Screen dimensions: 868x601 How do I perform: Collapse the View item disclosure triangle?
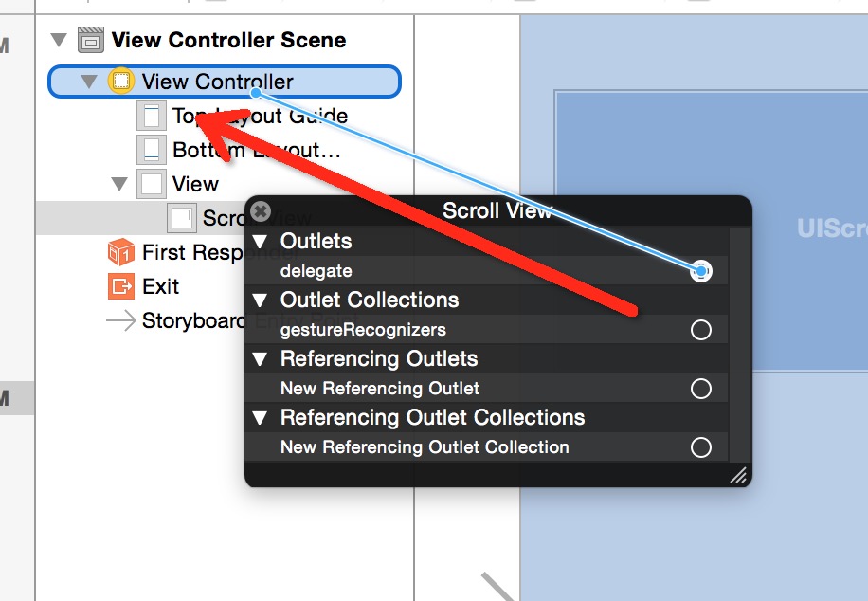[x=119, y=184]
